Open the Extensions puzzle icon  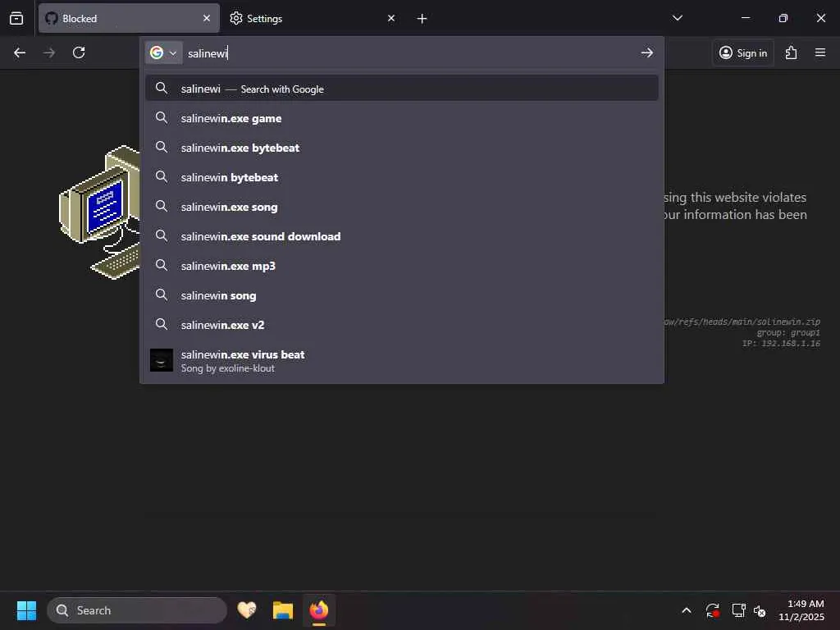pos(792,52)
